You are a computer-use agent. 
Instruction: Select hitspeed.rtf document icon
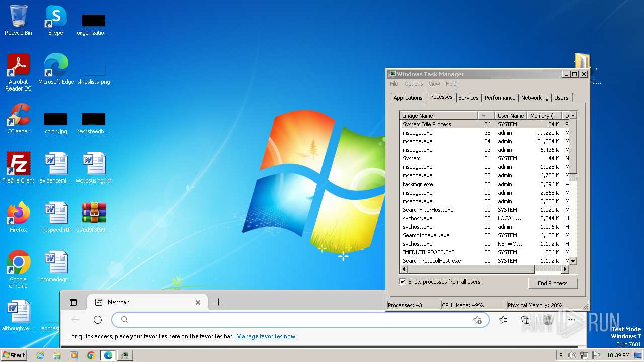click(x=56, y=217)
